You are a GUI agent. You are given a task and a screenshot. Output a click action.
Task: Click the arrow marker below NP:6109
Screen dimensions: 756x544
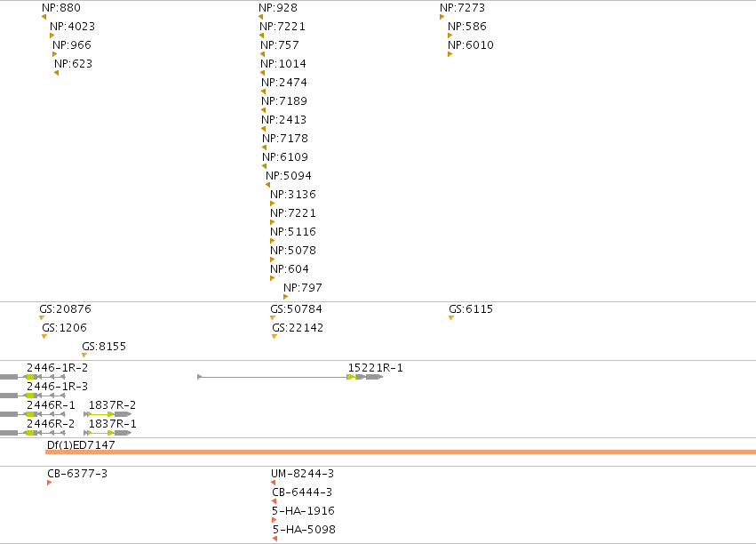point(264,166)
